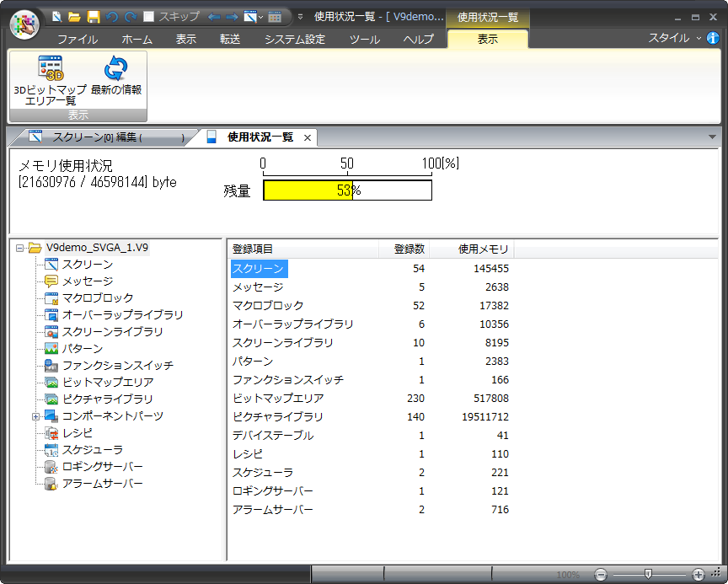Click the zoom slider handle

(x=647, y=574)
